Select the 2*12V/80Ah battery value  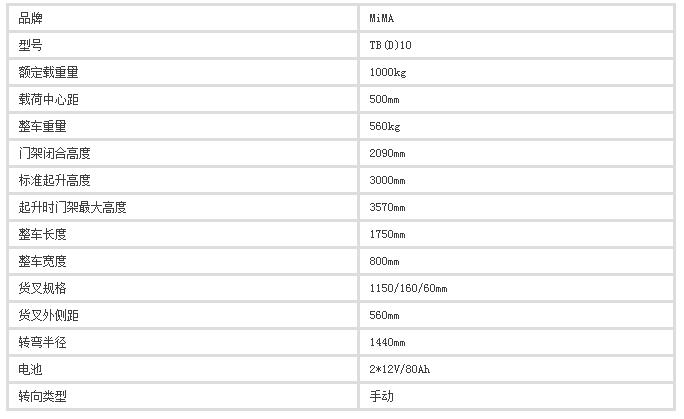tap(400, 370)
